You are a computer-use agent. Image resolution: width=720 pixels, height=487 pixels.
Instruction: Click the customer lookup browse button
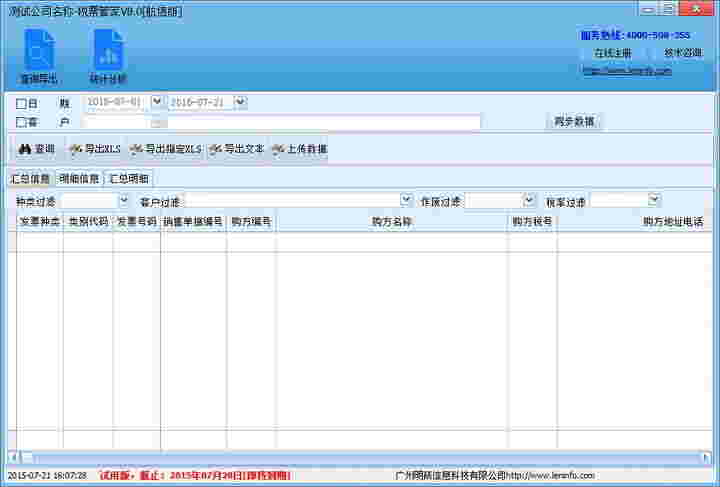[157, 123]
